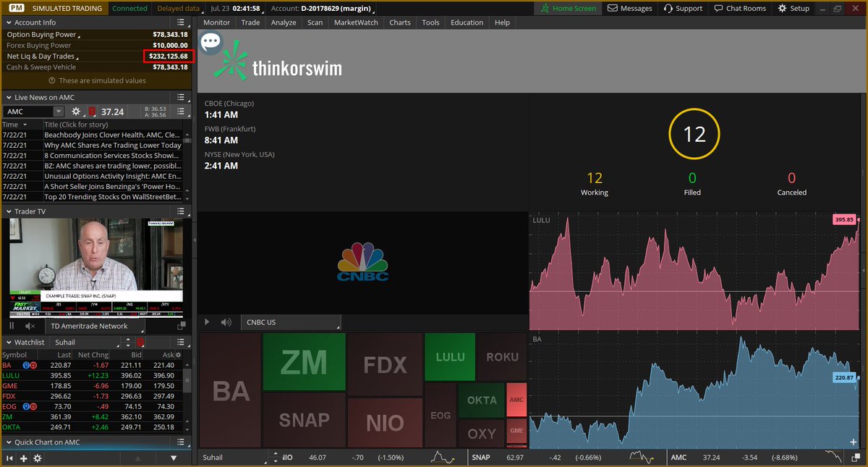Mute the Trader TV audio

(x=30, y=327)
